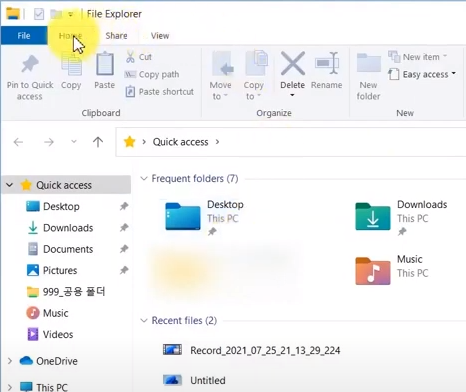The height and width of the screenshot is (392, 466).
Task: Click Quick access text in address bar
Action: click(x=180, y=142)
